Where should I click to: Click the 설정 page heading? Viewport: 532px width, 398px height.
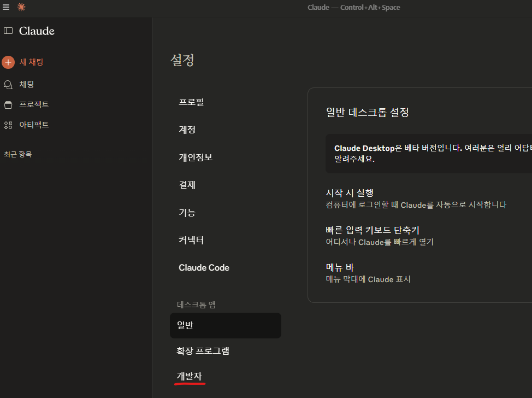tap(182, 61)
